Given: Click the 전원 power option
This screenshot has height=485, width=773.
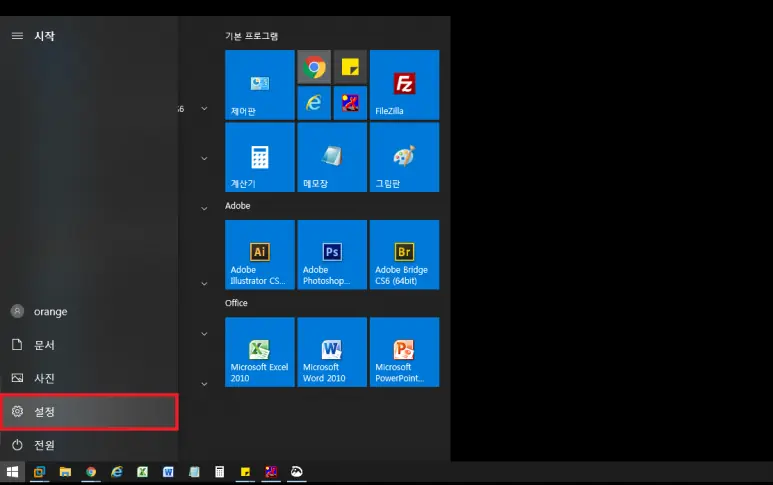Looking at the screenshot, I should (x=89, y=445).
